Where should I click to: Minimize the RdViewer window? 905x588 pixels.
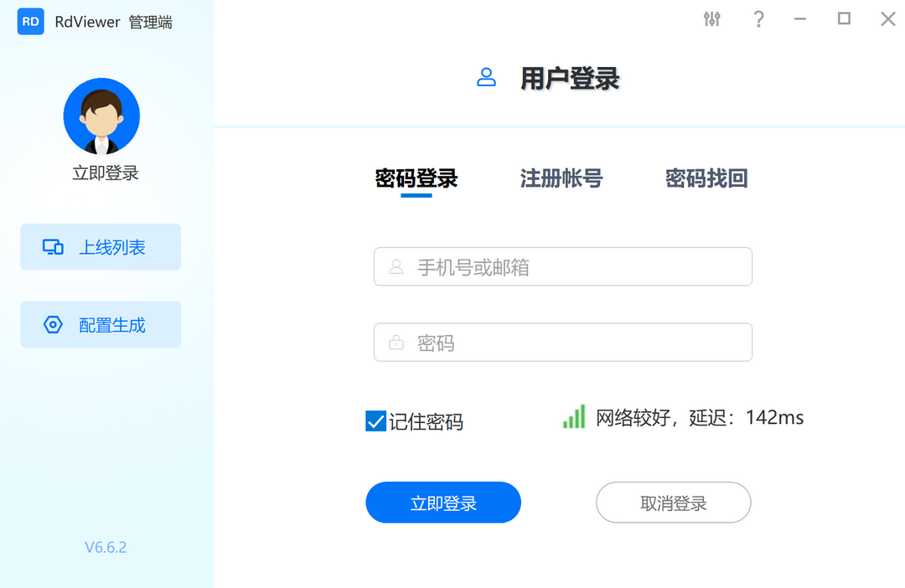pos(800,19)
